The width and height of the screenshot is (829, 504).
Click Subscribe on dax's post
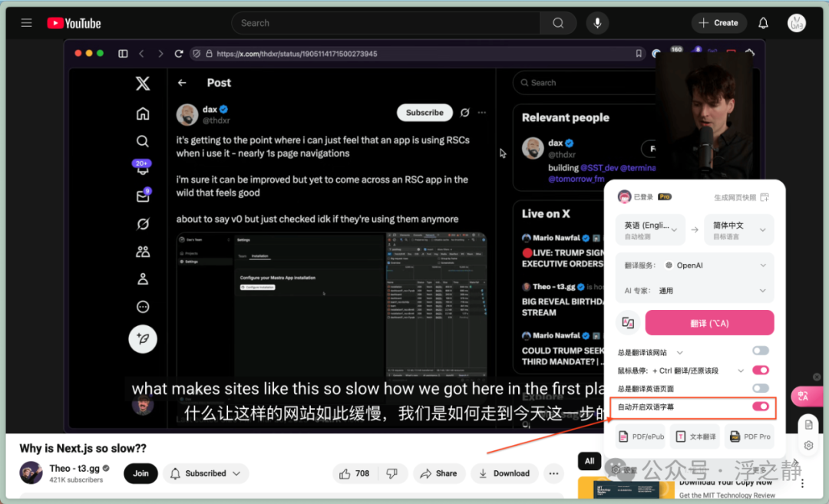click(424, 113)
